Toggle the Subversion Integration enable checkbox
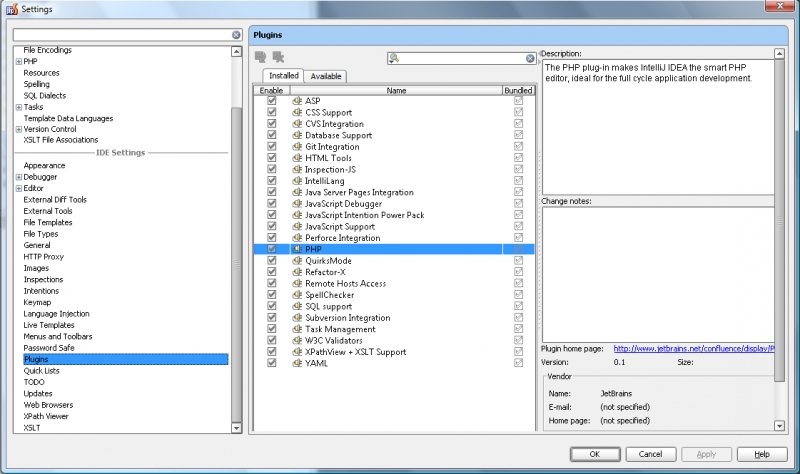The height and width of the screenshot is (474, 800). tap(272, 318)
